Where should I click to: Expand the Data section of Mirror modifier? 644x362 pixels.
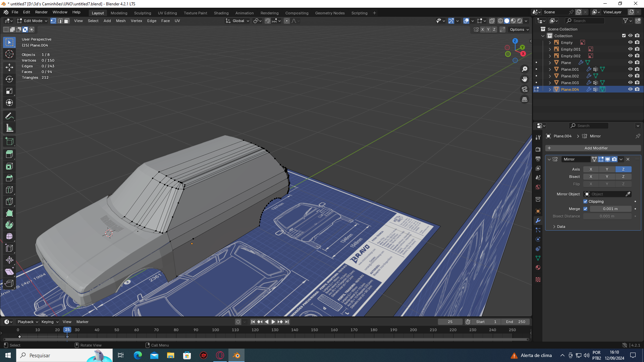click(561, 227)
